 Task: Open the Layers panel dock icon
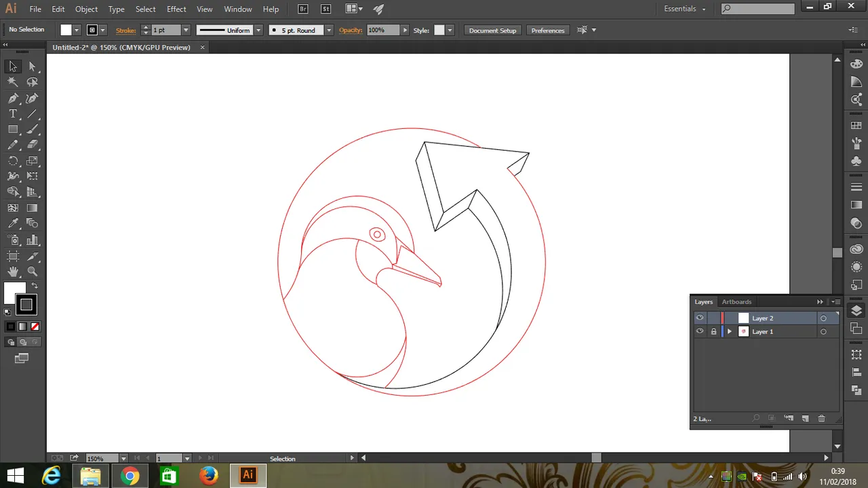(x=856, y=311)
